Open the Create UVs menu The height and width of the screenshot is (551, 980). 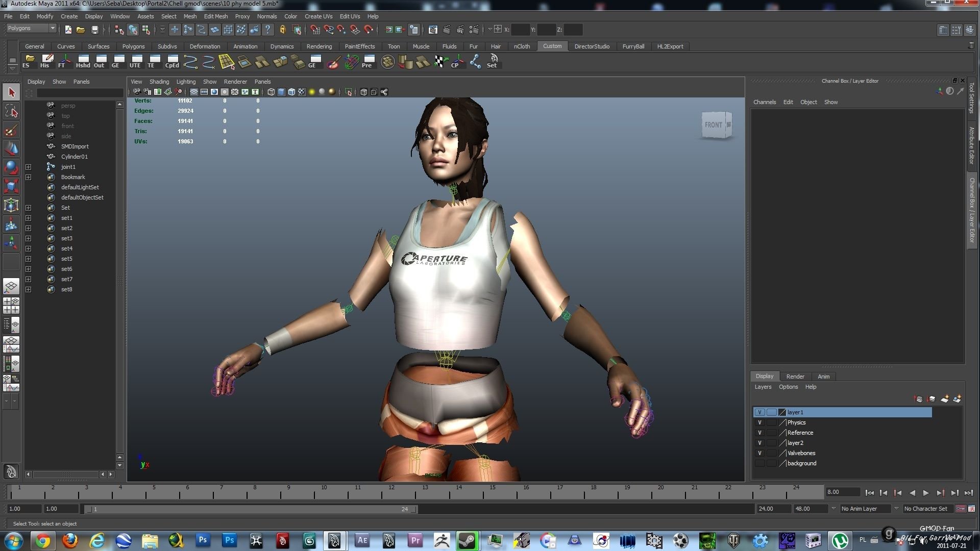(318, 16)
